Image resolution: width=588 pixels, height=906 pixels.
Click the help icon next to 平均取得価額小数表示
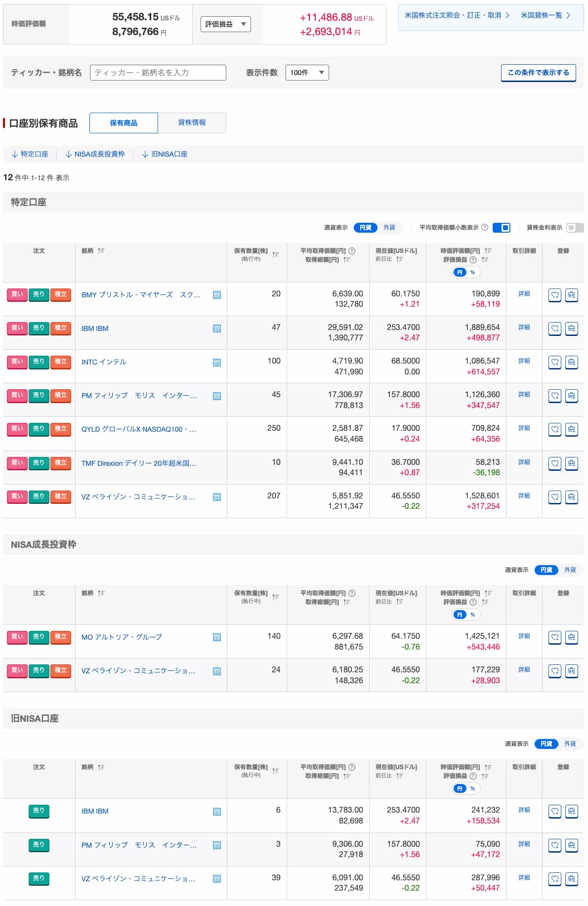(485, 227)
